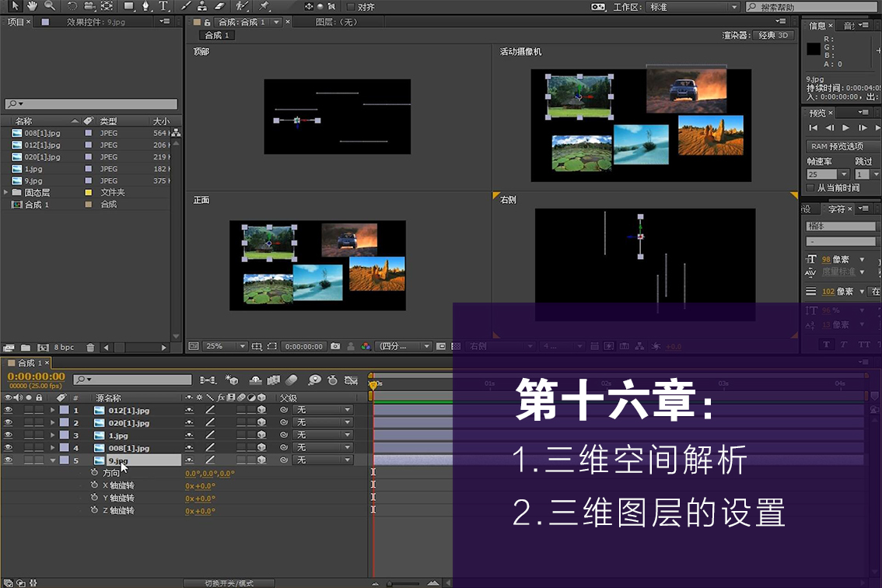Switch to the 效果控件 9.jpg tab

click(x=96, y=22)
